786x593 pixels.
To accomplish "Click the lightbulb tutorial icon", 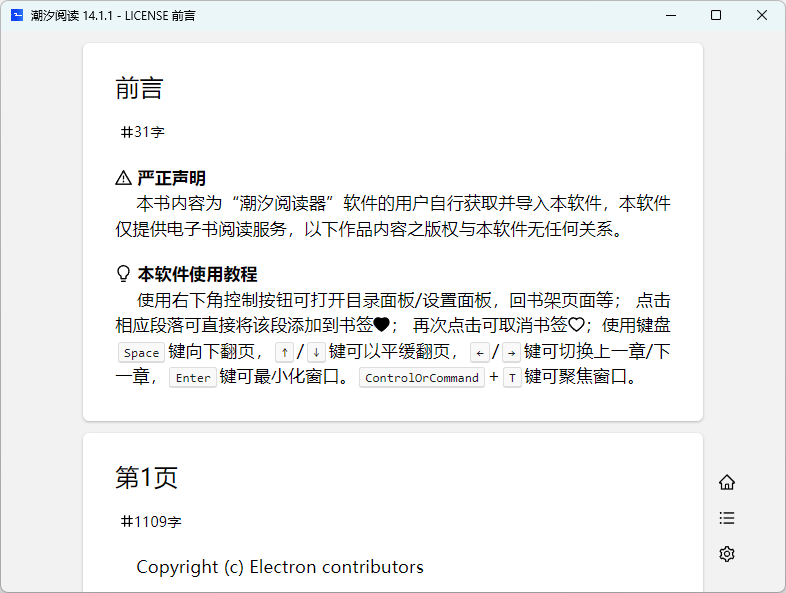I will 124,274.
